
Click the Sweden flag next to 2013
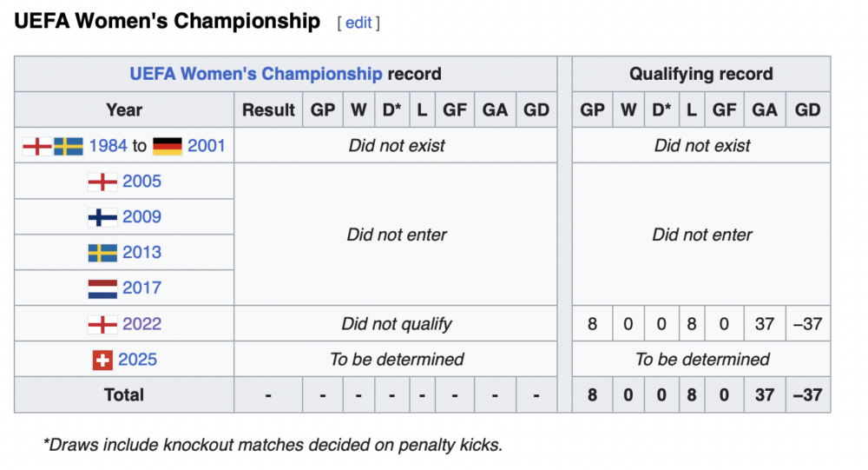pos(102,253)
